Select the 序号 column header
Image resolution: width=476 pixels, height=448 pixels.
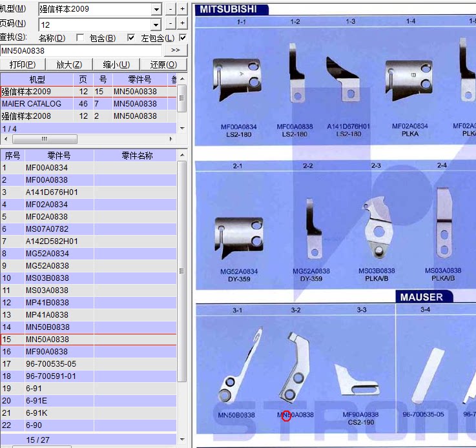[12, 156]
